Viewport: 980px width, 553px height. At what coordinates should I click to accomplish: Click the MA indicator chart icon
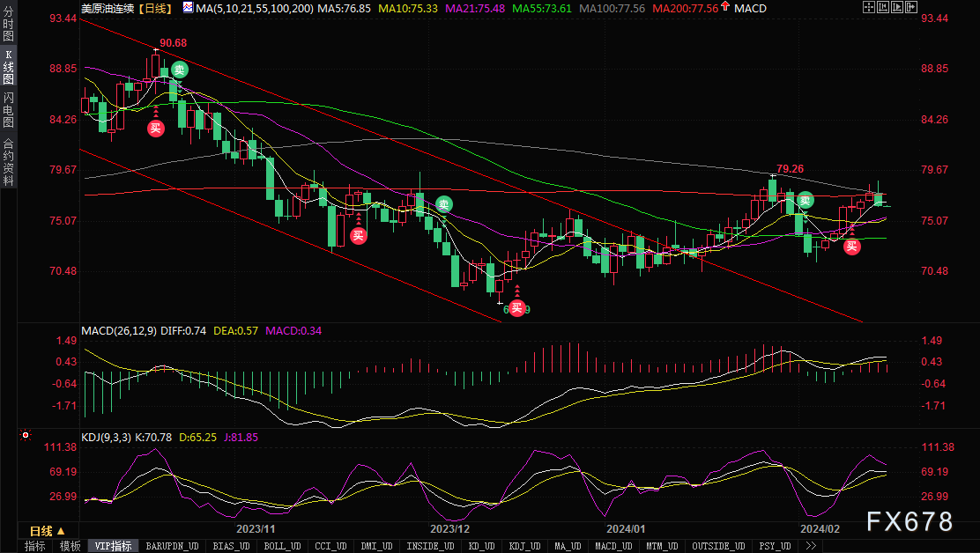tap(188, 8)
